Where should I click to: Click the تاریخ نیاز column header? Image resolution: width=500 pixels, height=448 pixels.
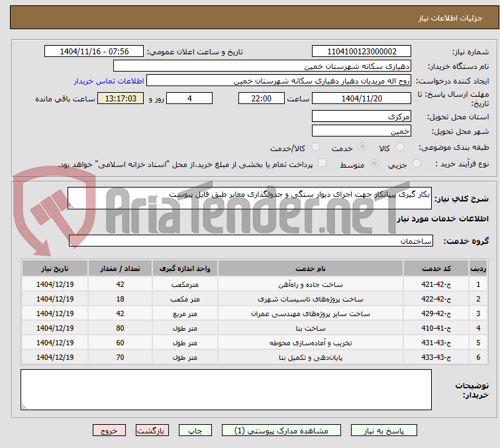click(x=55, y=268)
